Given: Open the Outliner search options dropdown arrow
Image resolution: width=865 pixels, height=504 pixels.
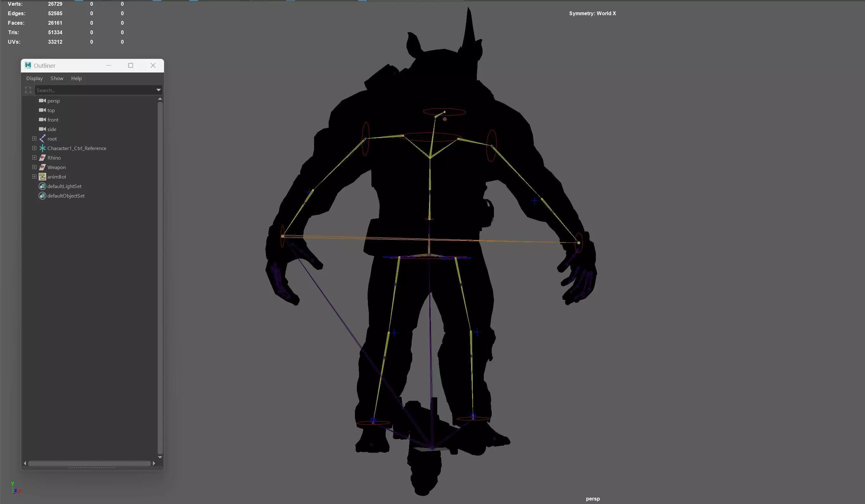Looking at the screenshot, I should (x=159, y=90).
